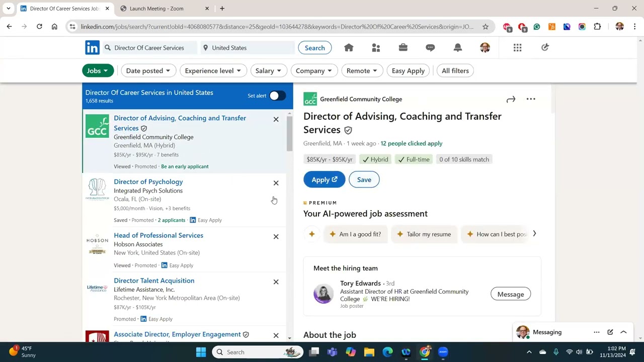
Task: Expand the Experience level filter
Action: tap(213, 70)
